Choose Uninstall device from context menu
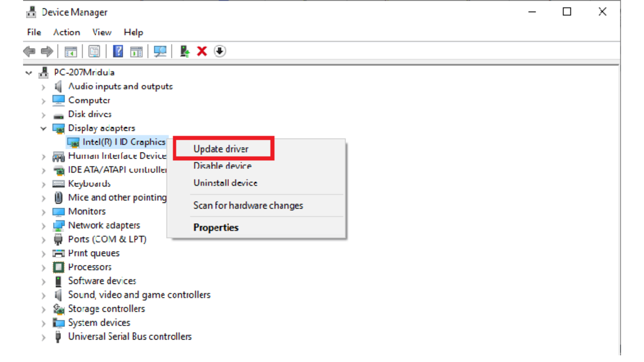644x362 pixels. (x=225, y=183)
